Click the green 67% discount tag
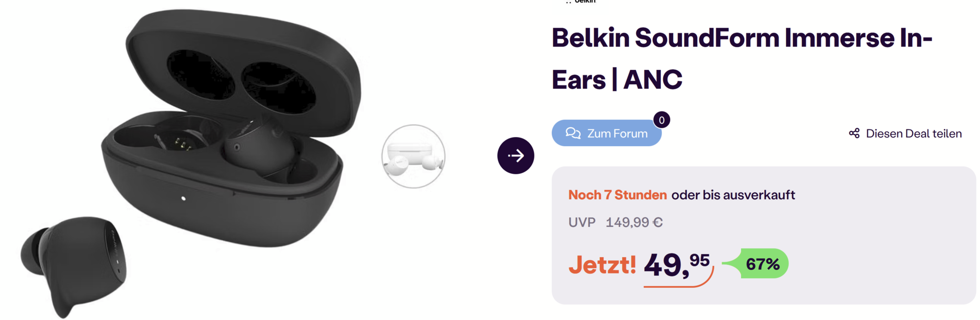Screen dimensions: 980x320 pyautogui.click(x=756, y=264)
